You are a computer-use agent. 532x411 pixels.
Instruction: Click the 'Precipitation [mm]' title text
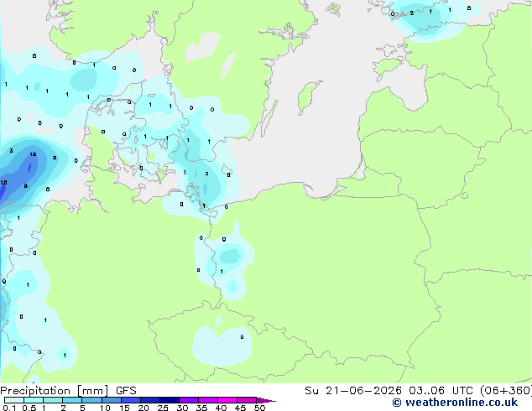[x=54, y=391]
